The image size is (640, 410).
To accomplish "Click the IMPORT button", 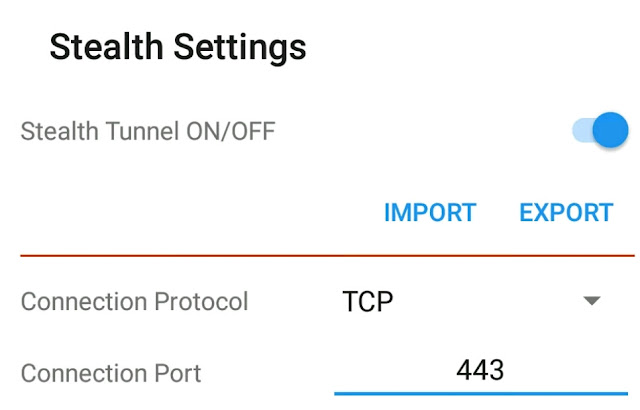I will pos(430,213).
